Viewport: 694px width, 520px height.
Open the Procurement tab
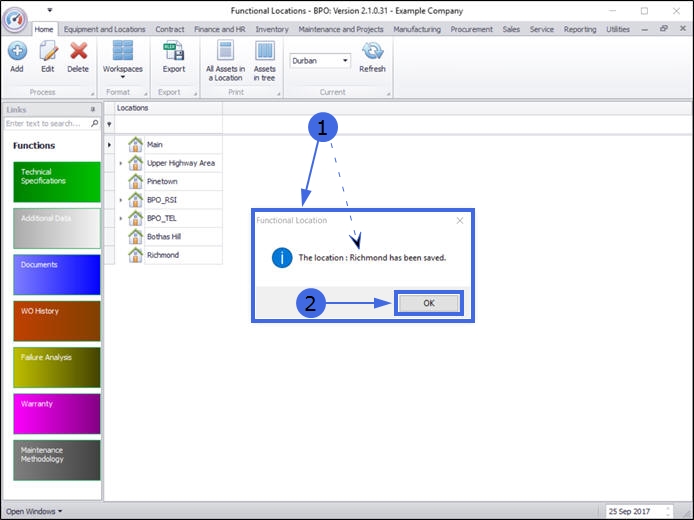coord(471,29)
